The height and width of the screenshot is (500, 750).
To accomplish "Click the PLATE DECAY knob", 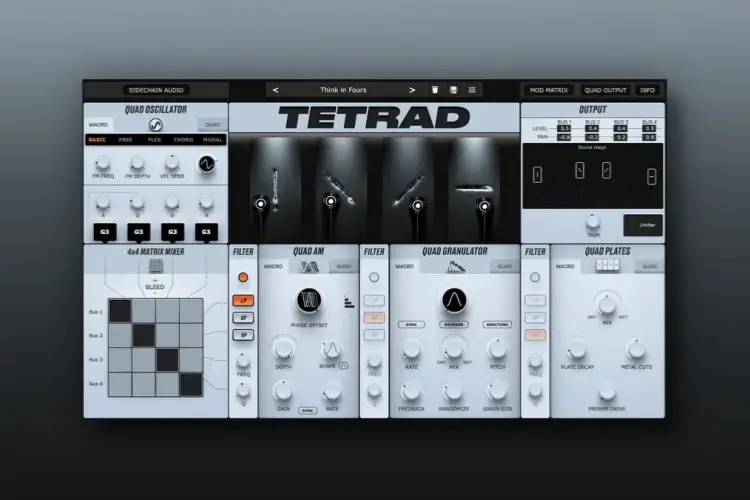I will click(577, 352).
